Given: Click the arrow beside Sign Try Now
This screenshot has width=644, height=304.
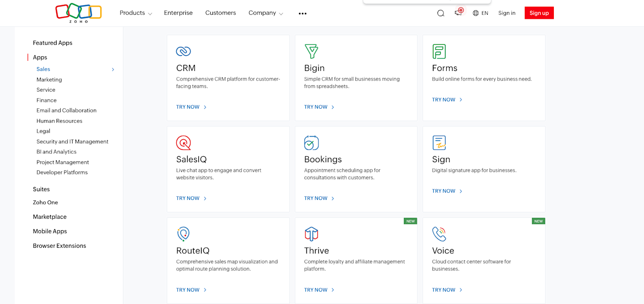Looking at the screenshot, I should point(461,191).
